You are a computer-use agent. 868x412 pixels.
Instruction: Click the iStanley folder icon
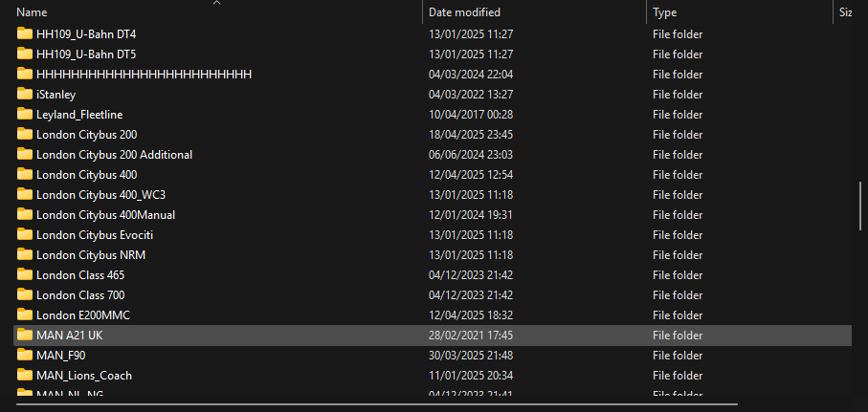point(24,94)
